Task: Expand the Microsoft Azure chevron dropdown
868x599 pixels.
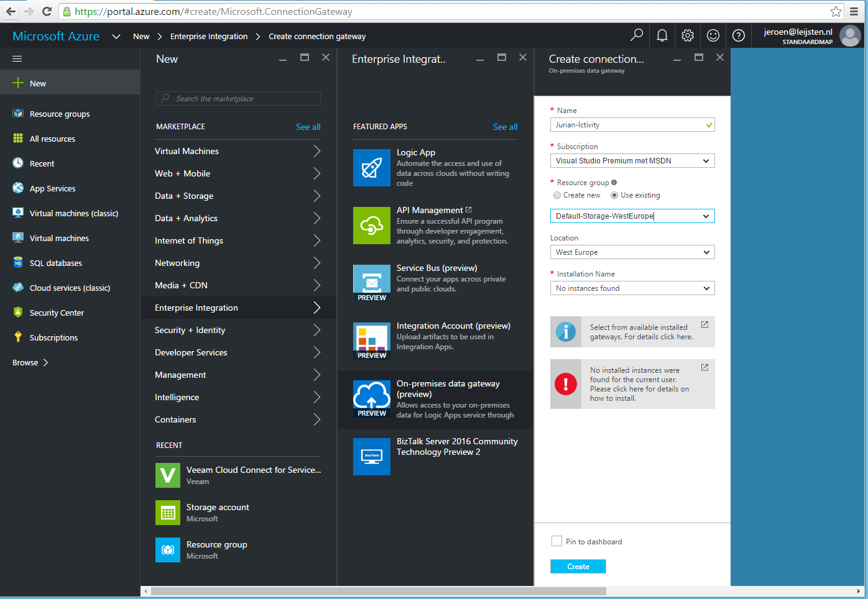Action: coord(116,37)
